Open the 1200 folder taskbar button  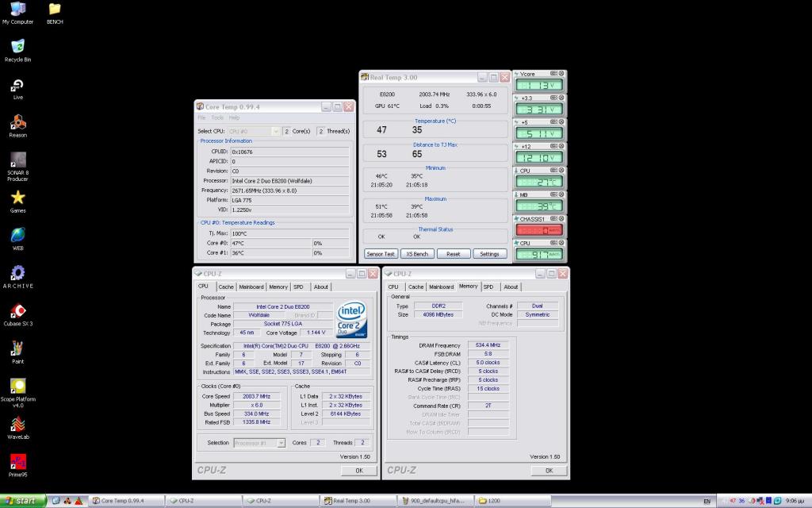513,501
